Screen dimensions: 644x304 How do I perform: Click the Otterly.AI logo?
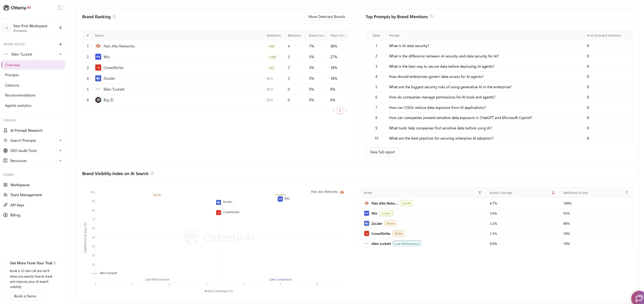coord(17,8)
